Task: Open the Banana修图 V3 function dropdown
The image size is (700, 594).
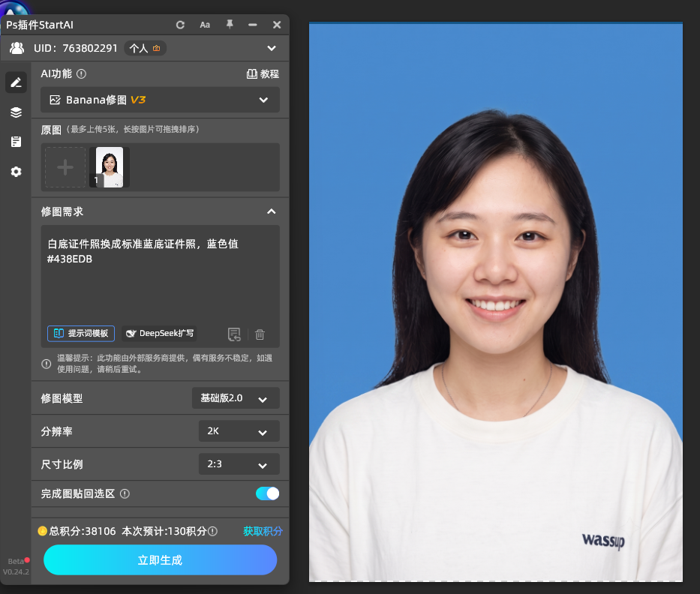Action: tap(161, 100)
